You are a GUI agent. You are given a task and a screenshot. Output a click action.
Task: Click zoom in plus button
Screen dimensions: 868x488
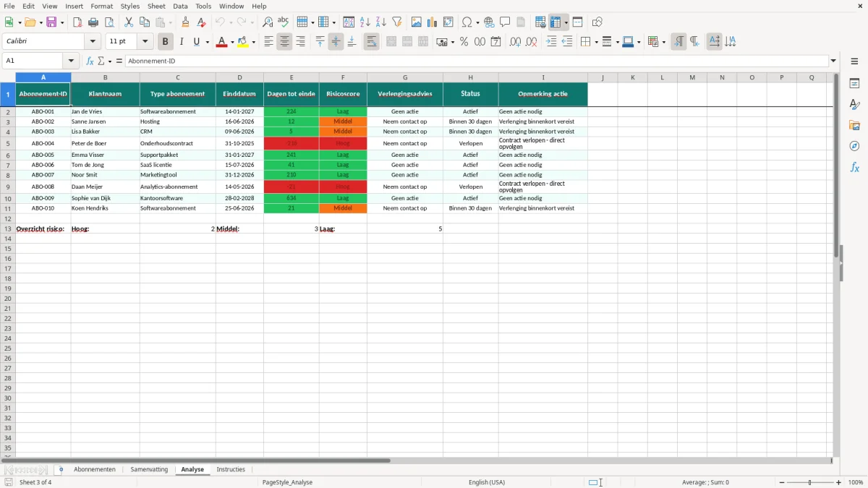click(839, 482)
